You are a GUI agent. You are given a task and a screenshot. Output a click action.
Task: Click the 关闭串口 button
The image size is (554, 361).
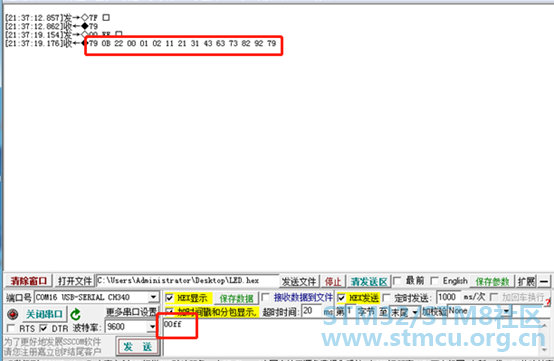pos(44,314)
